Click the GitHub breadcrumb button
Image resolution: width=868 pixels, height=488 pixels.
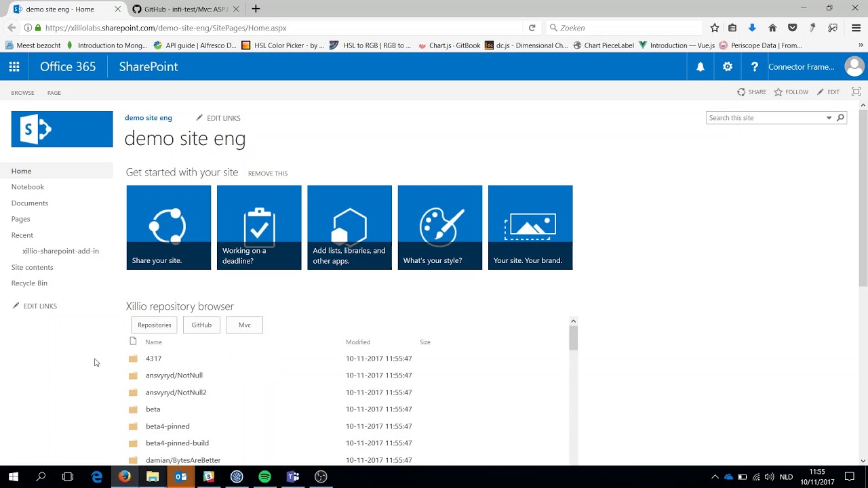point(201,325)
